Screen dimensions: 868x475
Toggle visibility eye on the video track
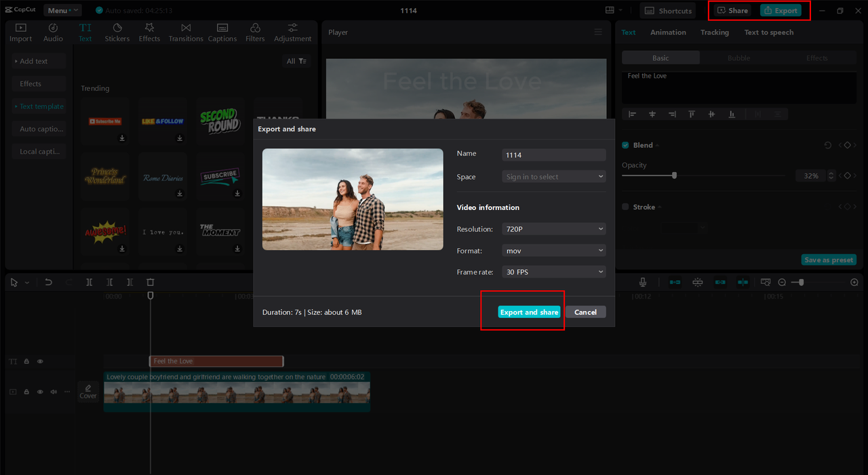[40, 392]
